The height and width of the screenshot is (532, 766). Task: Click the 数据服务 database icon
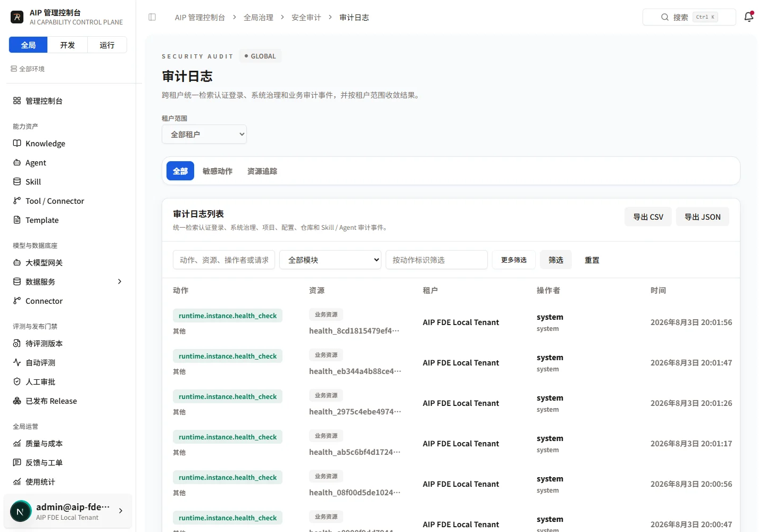coord(17,281)
